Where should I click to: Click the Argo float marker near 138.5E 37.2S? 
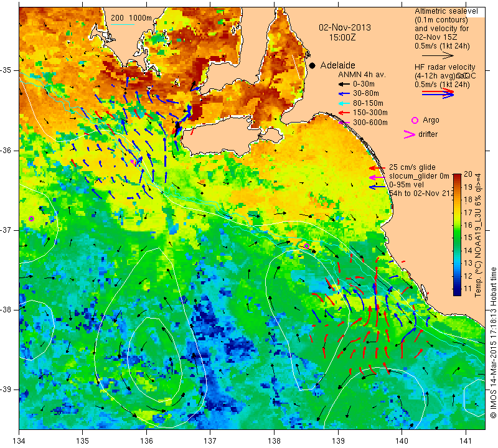(306, 246)
